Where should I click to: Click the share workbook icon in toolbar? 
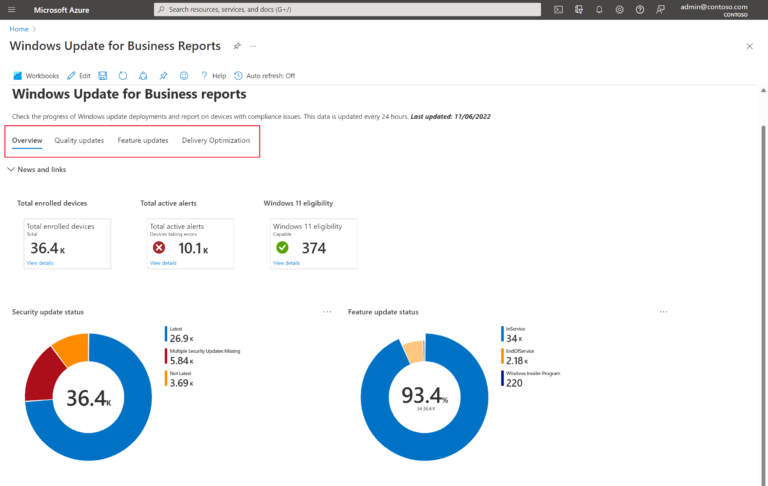pyautogui.click(x=143, y=75)
